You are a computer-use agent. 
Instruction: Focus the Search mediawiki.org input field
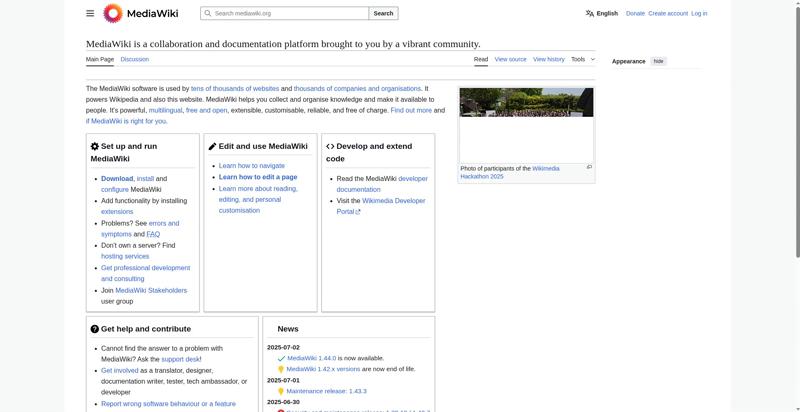click(x=285, y=13)
